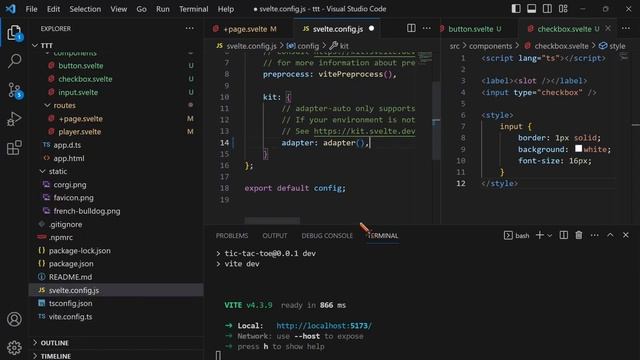Click the left editor horizontal scrollbar
The width and height of the screenshot is (640, 360).
(x=272, y=220)
